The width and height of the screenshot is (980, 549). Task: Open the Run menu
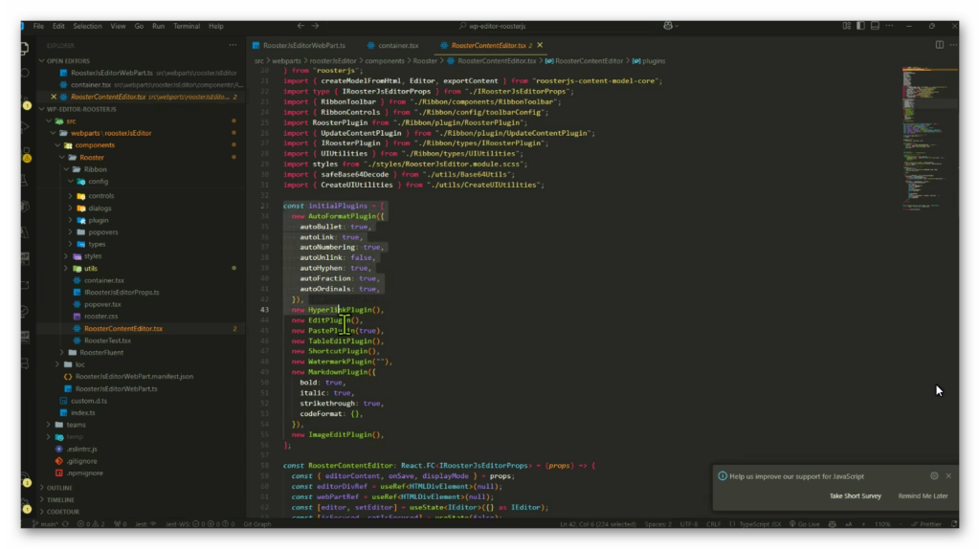tap(158, 26)
